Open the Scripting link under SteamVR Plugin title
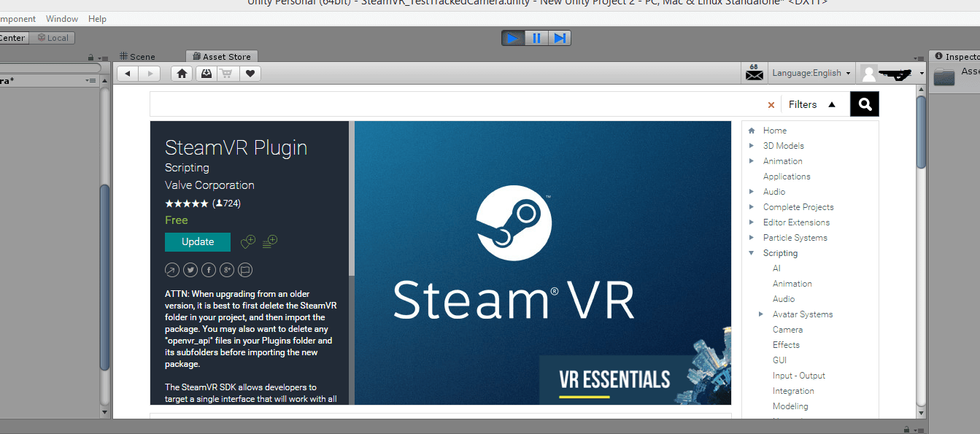This screenshot has height=434, width=980. pyautogui.click(x=187, y=168)
